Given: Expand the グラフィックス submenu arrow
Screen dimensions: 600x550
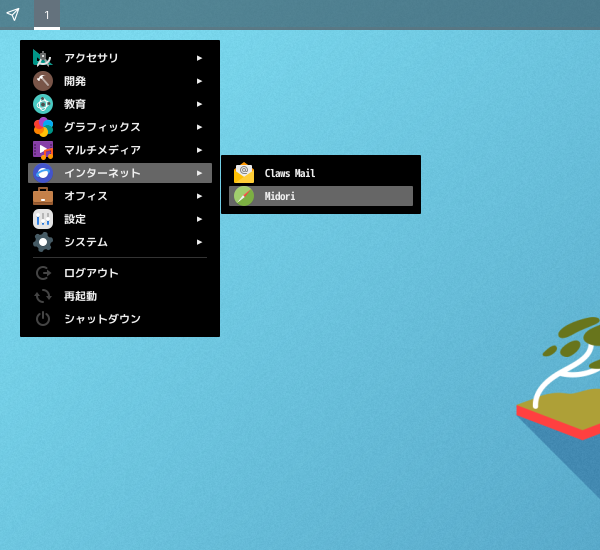Looking at the screenshot, I should [x=199, y=127].
